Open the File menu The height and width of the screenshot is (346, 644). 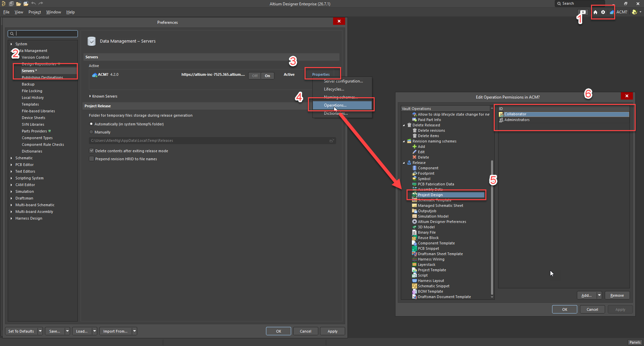6,12
